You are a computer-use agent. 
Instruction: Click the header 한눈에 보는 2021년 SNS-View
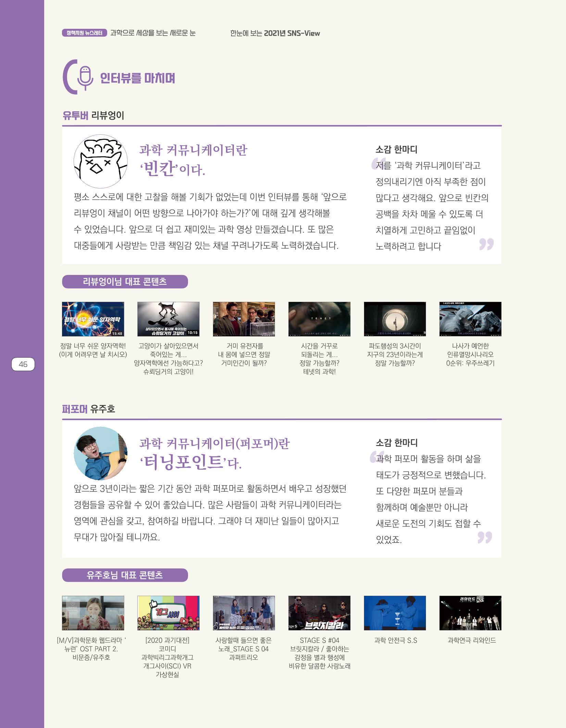click(275, 33)
